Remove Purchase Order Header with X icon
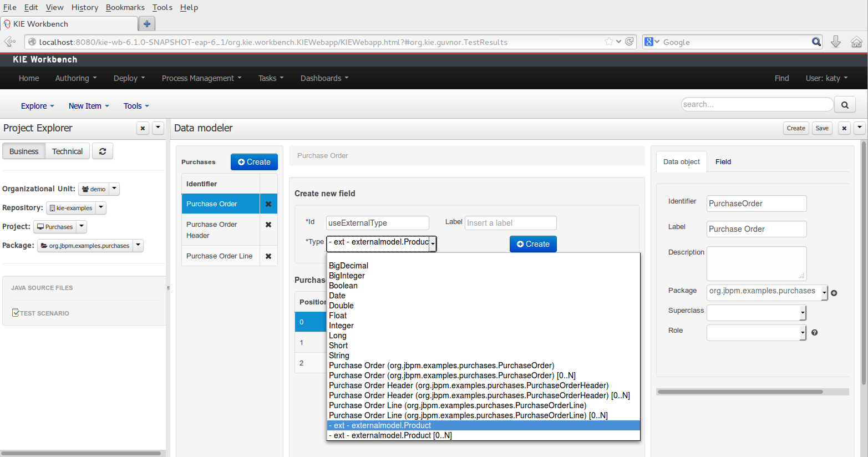This screenshot has height=457, width=868. (268, 225)
